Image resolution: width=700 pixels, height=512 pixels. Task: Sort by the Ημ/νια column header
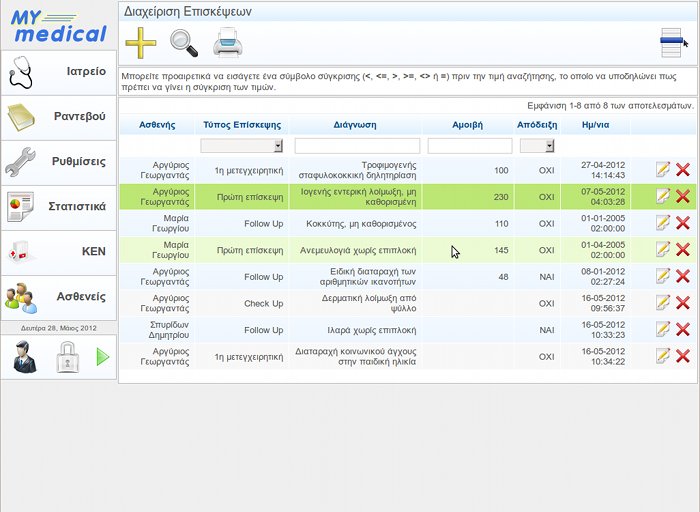pyautogui.click(x=596, y=125)
